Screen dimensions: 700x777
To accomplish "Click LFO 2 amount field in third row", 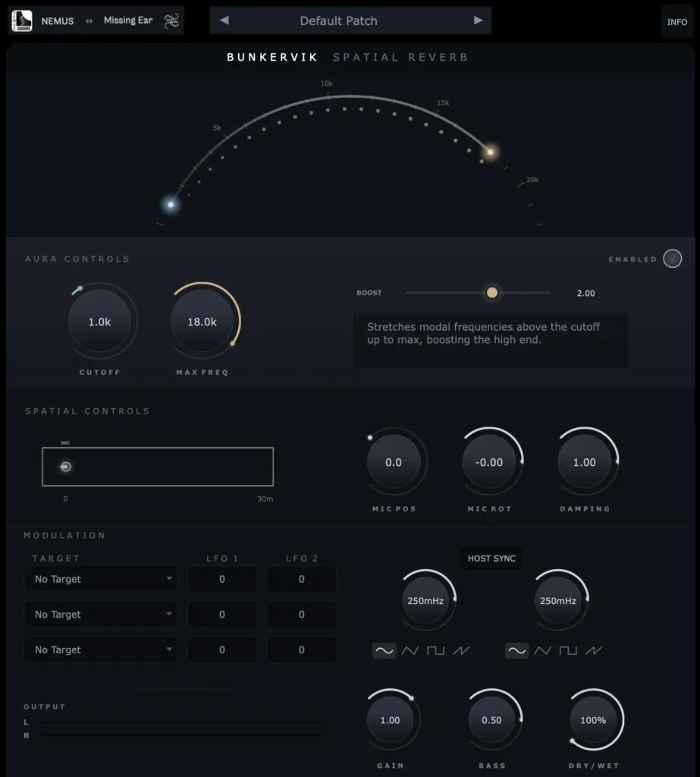I will pyautogui.click(x=302, y=650).
